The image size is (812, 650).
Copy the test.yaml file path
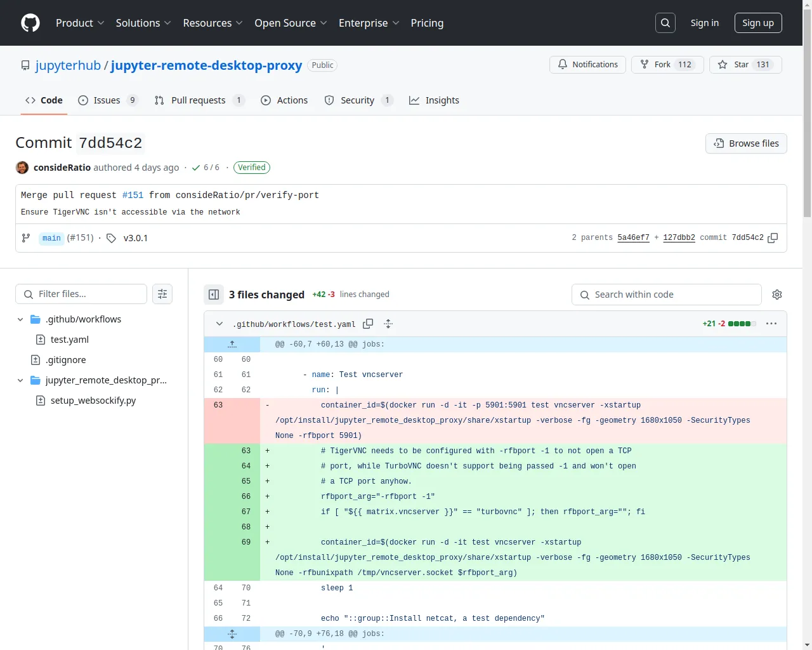[368, 324]
